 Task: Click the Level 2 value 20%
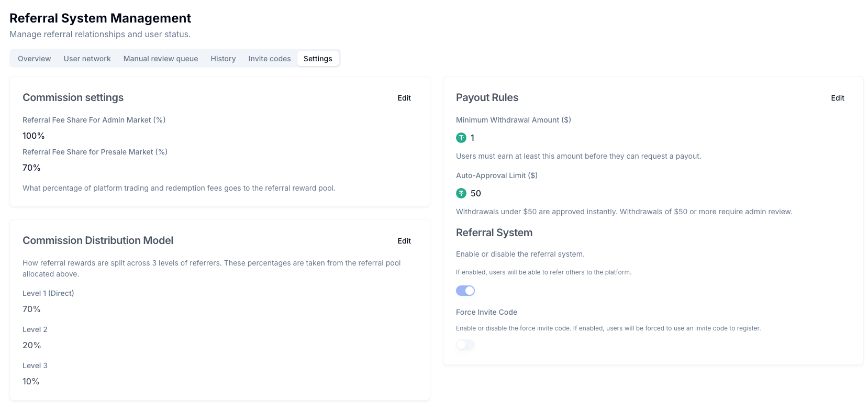[x=32, y=345]
